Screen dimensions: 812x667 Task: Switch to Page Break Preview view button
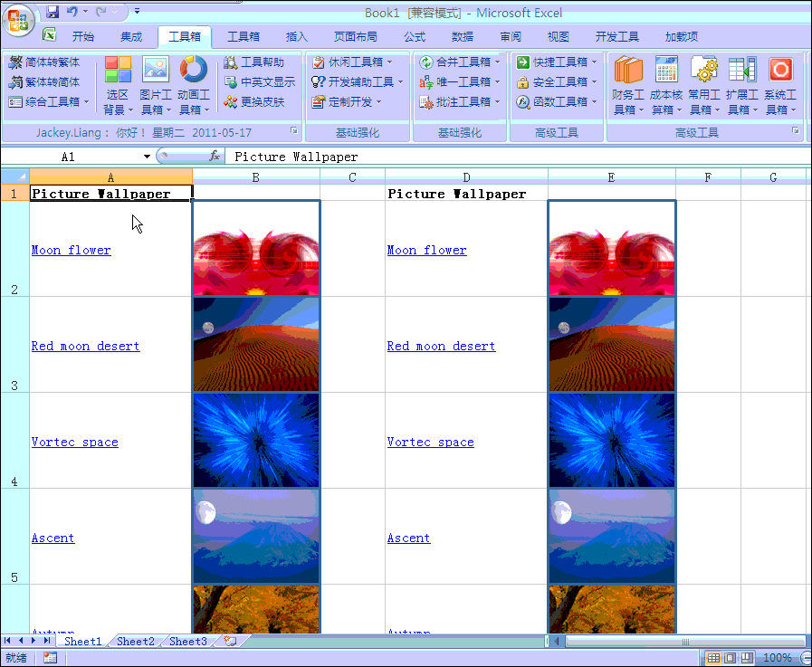point(745,658)
